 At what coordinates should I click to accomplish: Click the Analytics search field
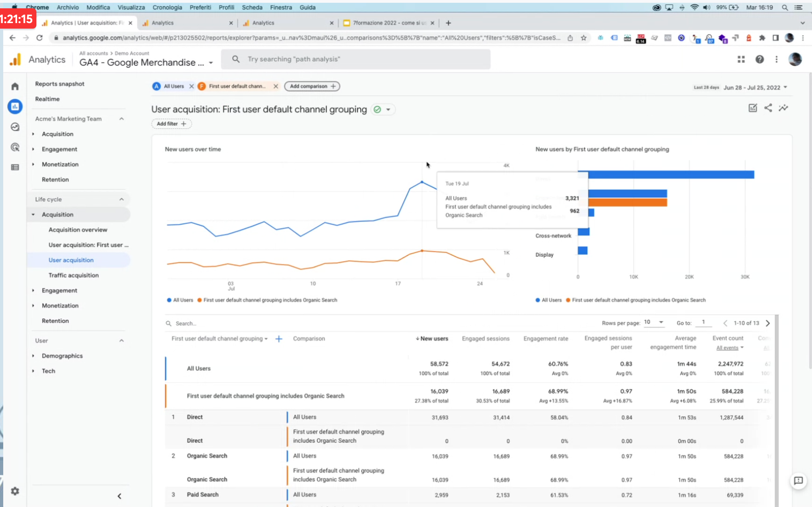pyautogui.click(x=356, y=59)
